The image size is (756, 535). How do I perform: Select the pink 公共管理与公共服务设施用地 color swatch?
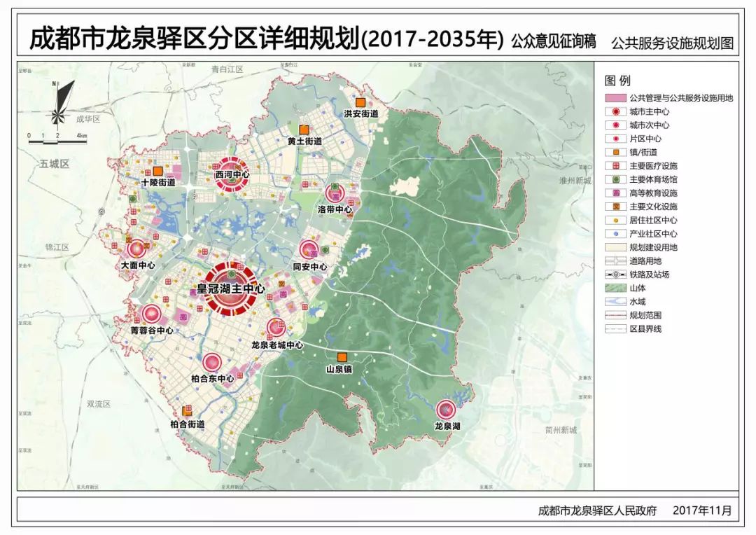click(x=614, y=99)
